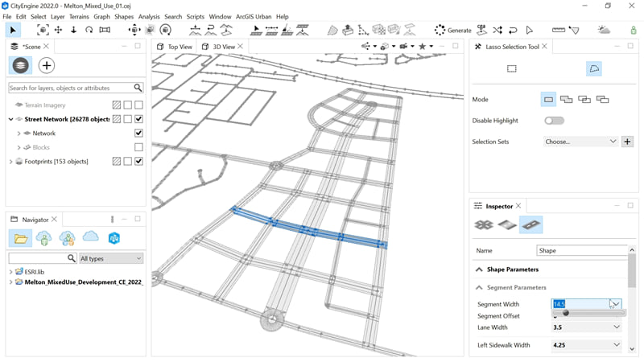Open the Graph menu

(x=101, y=16)
